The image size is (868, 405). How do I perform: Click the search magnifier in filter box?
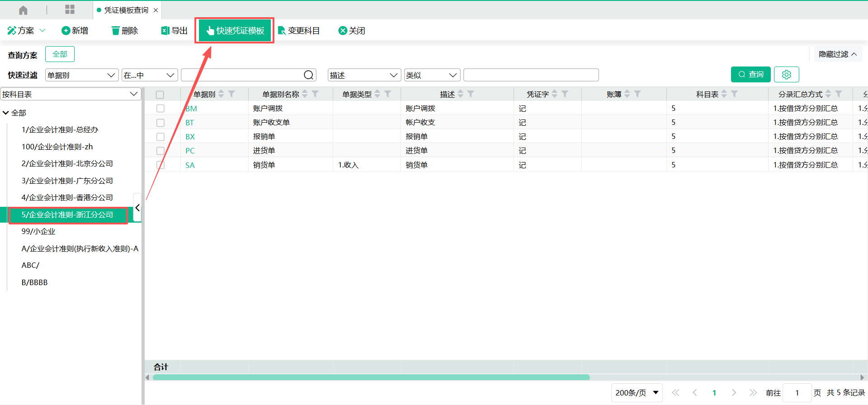pos(309,75)
